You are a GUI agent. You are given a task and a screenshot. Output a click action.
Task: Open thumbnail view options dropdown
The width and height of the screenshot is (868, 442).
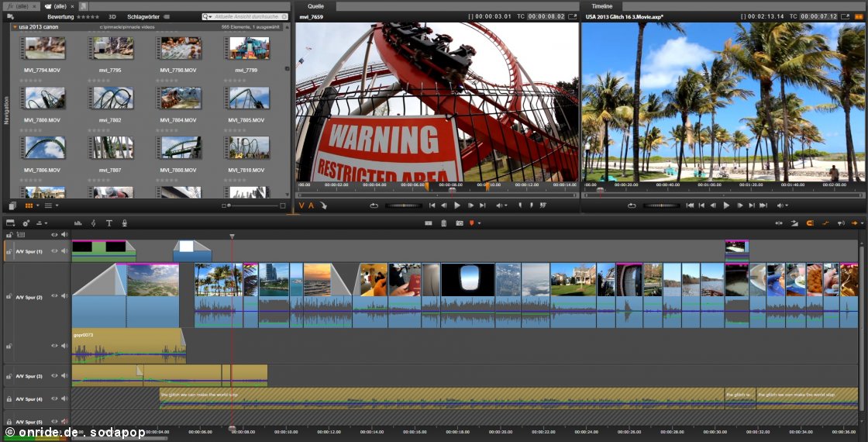click(38, 205)
